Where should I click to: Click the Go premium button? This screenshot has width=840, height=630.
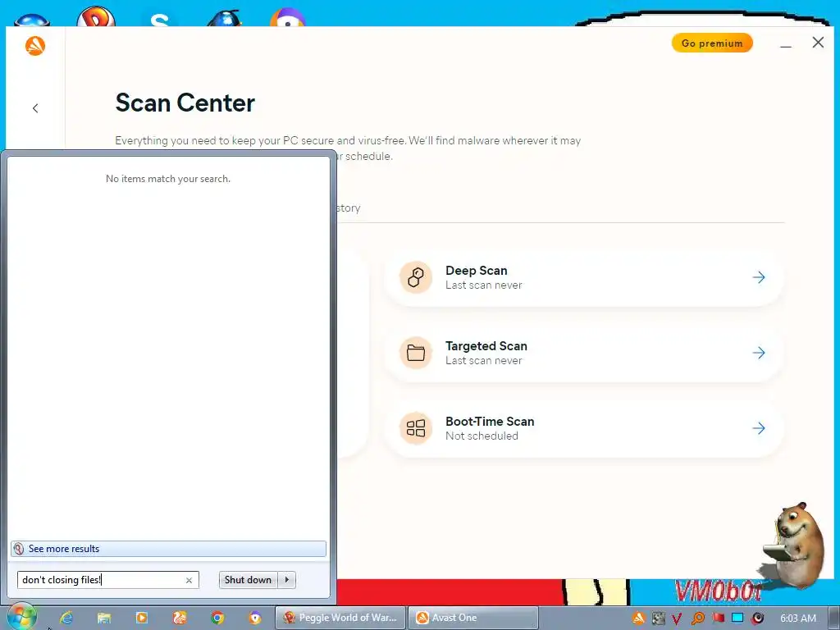712,43
